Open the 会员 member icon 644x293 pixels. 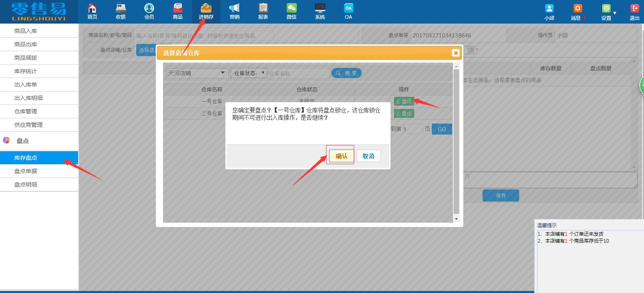pyautogui.click(x=149, y=8)
